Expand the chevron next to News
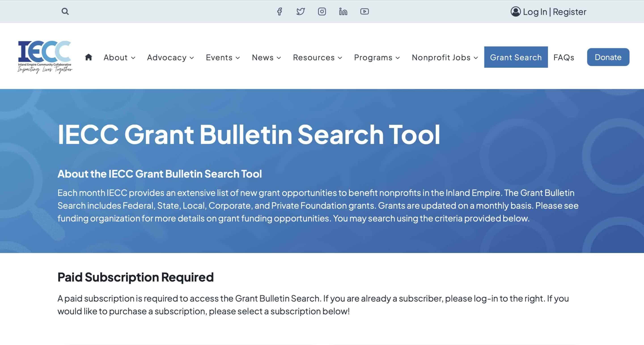Viewport: 644px width, 345px height. pos(279,58)
